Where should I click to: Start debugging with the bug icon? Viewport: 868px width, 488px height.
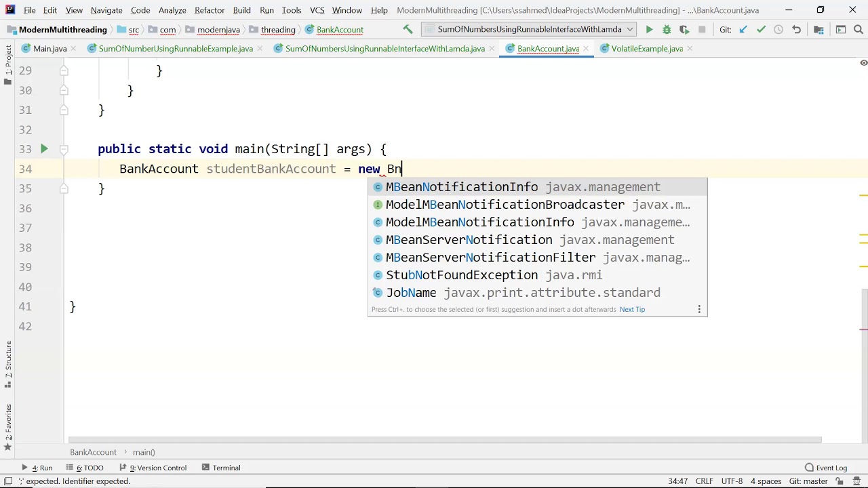[x=667, y=30]
